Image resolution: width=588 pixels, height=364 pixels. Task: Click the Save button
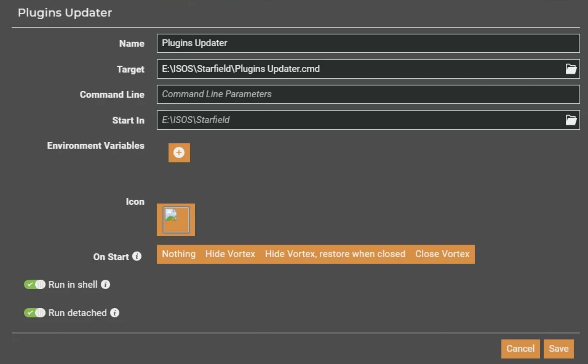[559, 349]
